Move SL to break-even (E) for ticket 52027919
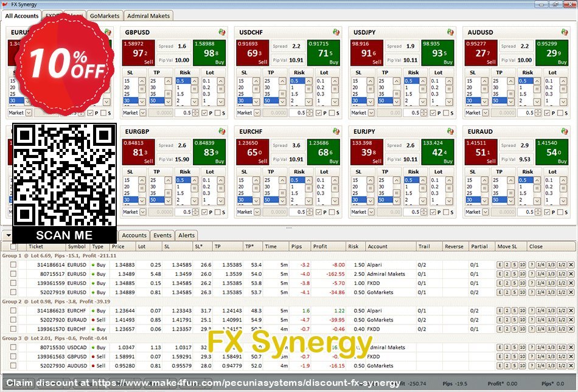 (x=500, y=292)
